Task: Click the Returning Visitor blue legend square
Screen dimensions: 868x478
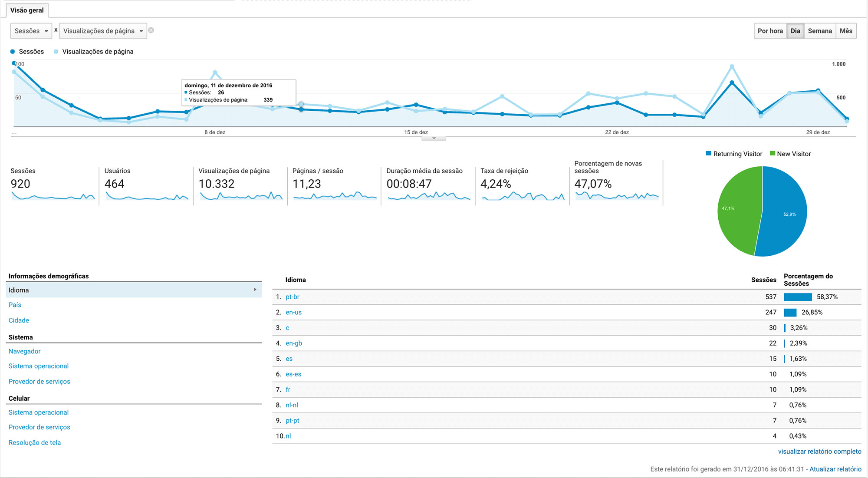Action: click(x=708, y=154)
